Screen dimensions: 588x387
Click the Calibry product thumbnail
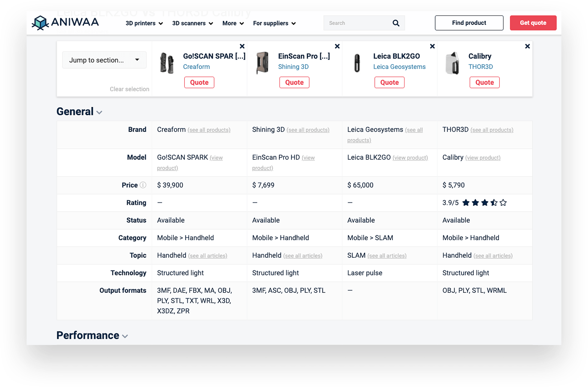point(452,63)
